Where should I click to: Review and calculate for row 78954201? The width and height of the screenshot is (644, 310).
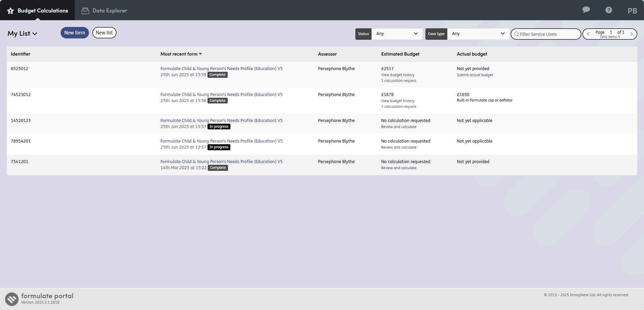[399, 147]
